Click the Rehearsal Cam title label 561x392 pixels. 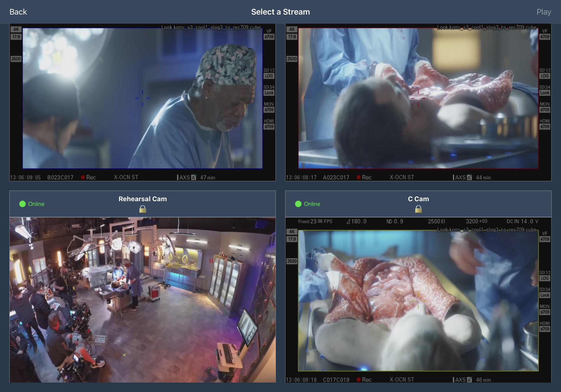[x=143, y=199]
